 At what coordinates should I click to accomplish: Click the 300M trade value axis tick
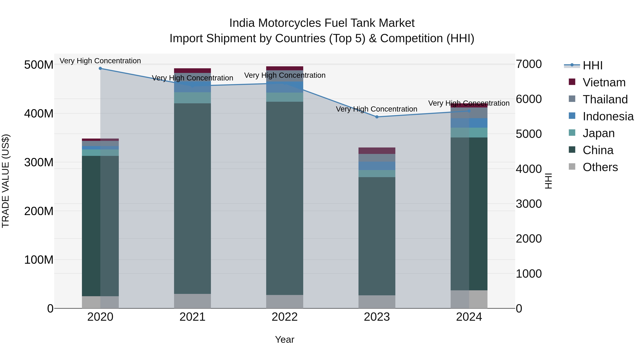39,162
